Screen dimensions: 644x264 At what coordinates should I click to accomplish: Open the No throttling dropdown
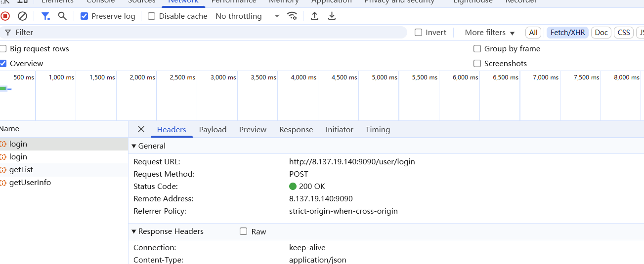pos(247,16)
